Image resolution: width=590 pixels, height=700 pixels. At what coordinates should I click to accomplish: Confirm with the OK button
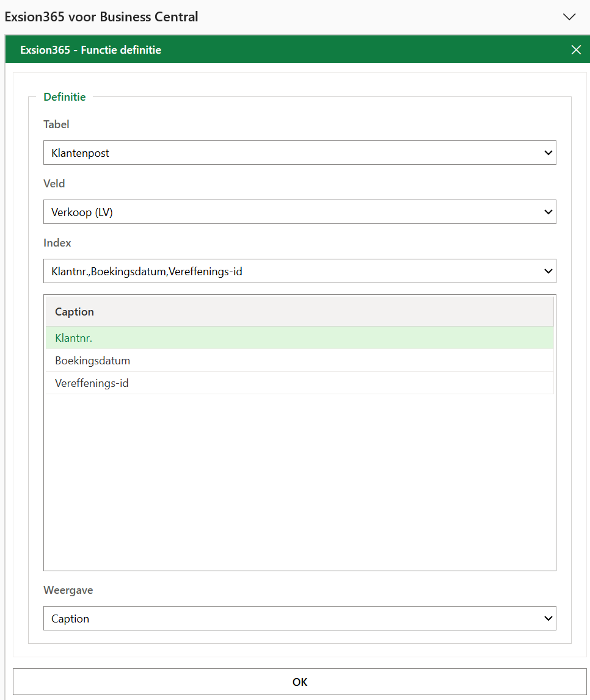[x=300, y=682]
